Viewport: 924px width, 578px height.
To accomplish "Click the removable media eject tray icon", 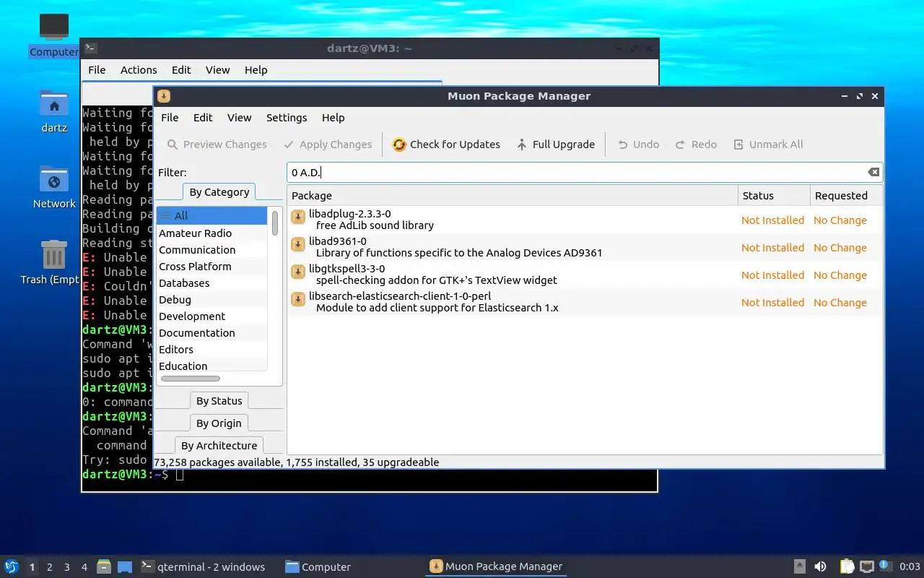I will [x=799, y=566].
